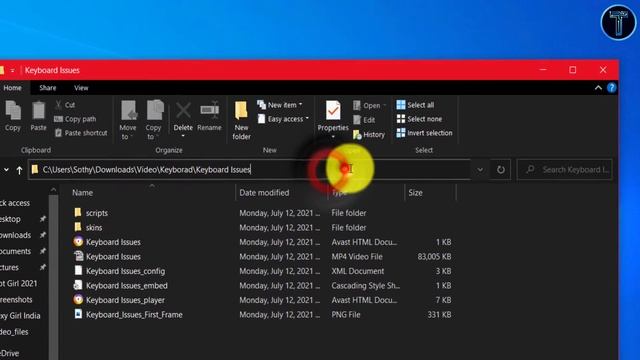This screenshot has width=640, height=360.
Task: Choose Paste shortcut in the ribbon
Action: (x=81, y=133)
